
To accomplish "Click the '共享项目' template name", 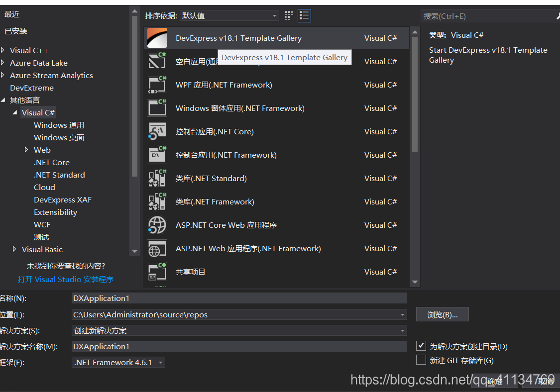I will 190,272.
